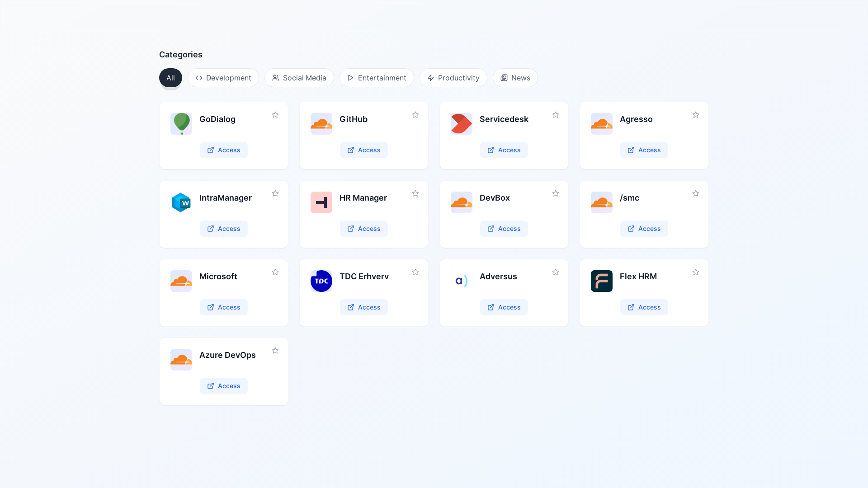868x488 pixels.
Task: Mark Agresso as favorite
Action: (x=696, y=115)
